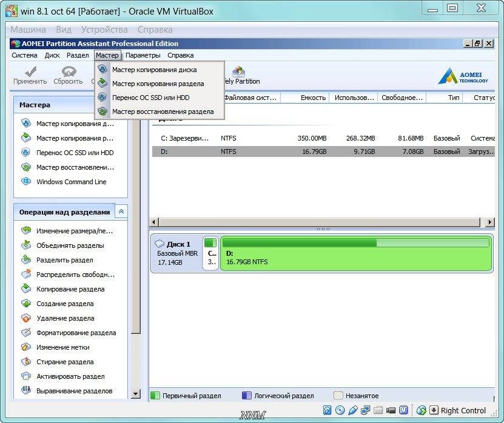This screenshot has width=504, height=423.
Task: Select the D: NTFS 16.79GB row in the list
Action: 323,152
